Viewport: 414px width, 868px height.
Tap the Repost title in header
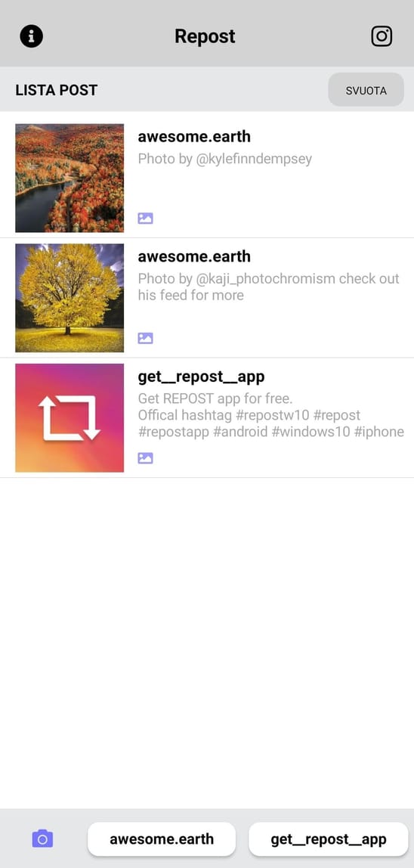pos(205,36)
